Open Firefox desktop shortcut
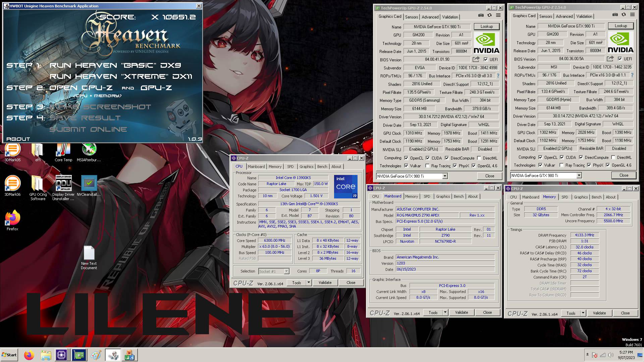 [12, 221]
